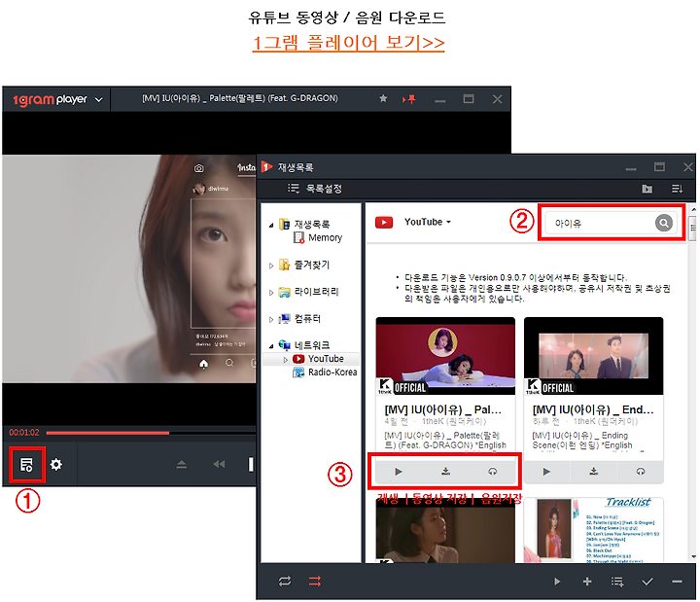
Task: Click the favorite star icon in player title bar
Action: click(x=383, y=98)
